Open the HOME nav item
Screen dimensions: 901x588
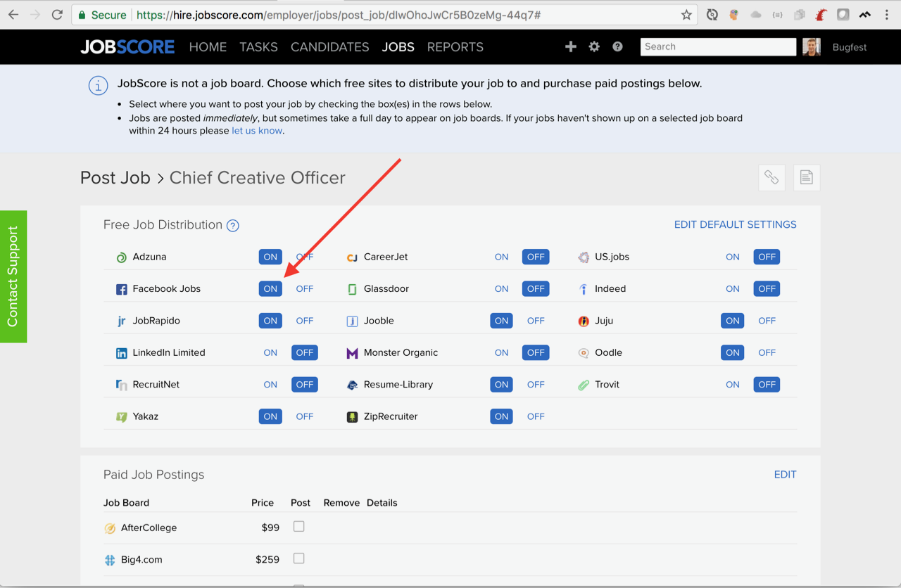tap(208, 47)
